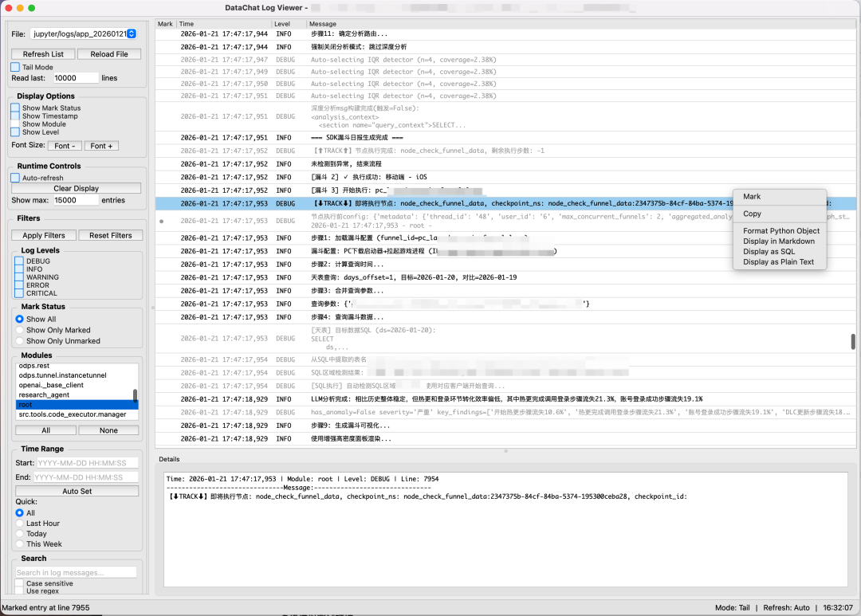Select Show Only Marked radio option
The image size is (861, 616).
click(x=20, y=330)
